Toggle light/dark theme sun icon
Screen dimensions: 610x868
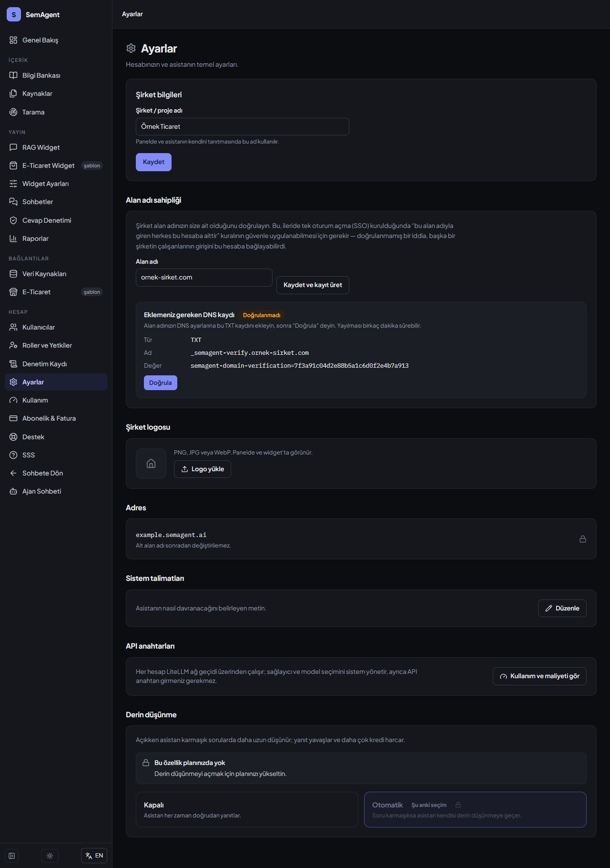(50, 856)
